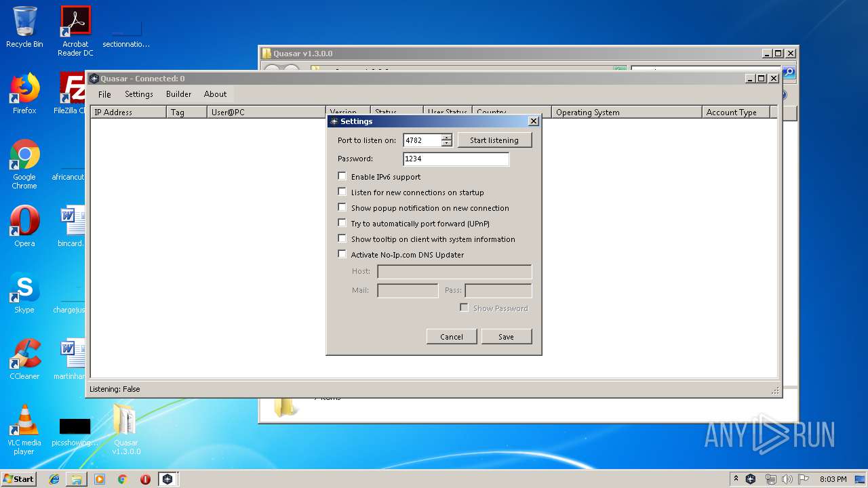868x488 pixels.
Task: Open sectionnatio desktop file
Action: point(126,34)
